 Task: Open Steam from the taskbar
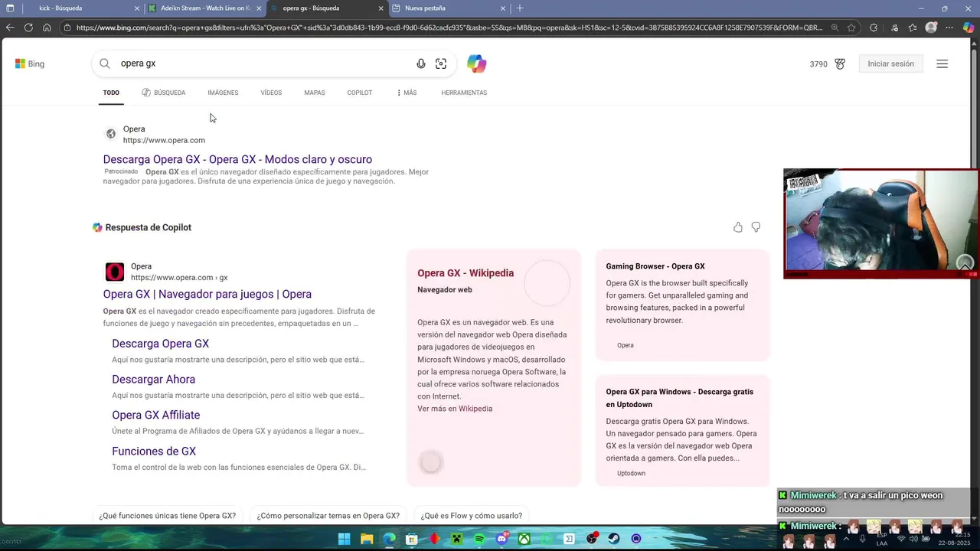click(x=614, y=539)
